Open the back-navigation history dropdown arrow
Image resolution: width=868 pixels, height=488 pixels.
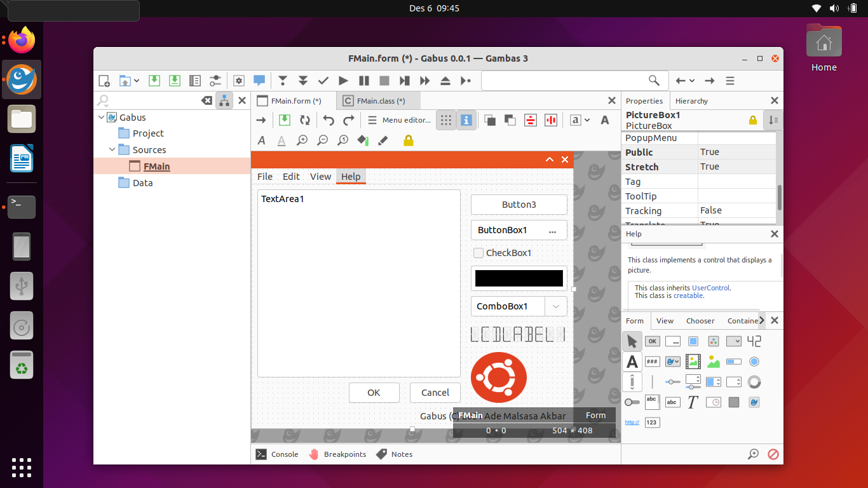tap(692, 81)
